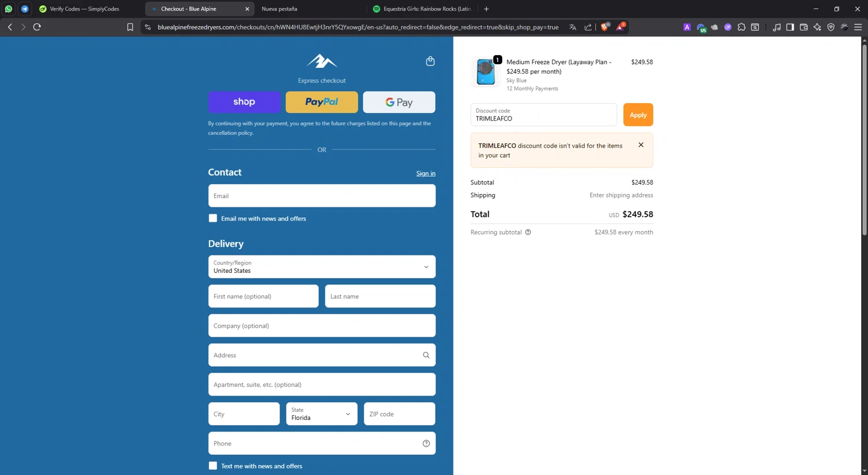Check Text me with news and offers

coord(213,466)
